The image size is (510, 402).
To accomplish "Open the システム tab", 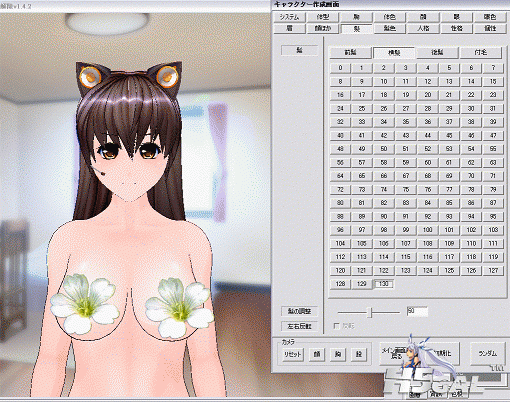I will tap(289, 17).
